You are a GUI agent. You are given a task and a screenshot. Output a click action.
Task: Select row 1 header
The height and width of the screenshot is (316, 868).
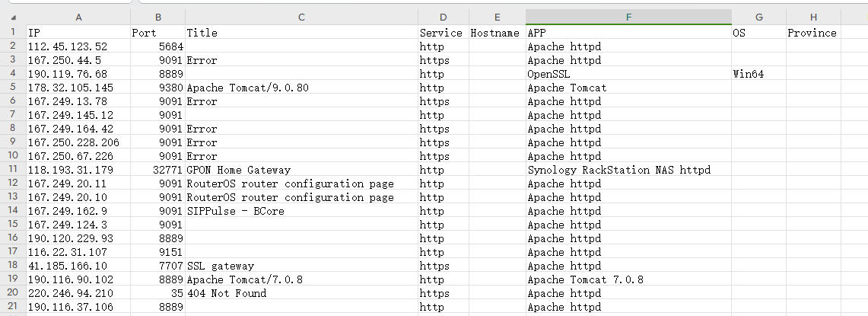(13, 32)
